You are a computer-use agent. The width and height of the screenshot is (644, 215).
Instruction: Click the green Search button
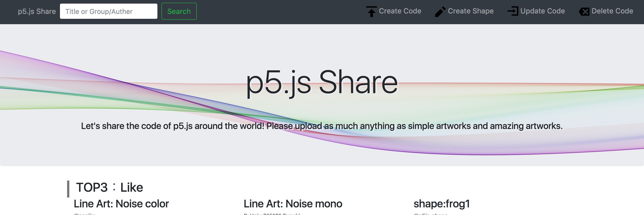pyautogui.click(x=179, y=11)
